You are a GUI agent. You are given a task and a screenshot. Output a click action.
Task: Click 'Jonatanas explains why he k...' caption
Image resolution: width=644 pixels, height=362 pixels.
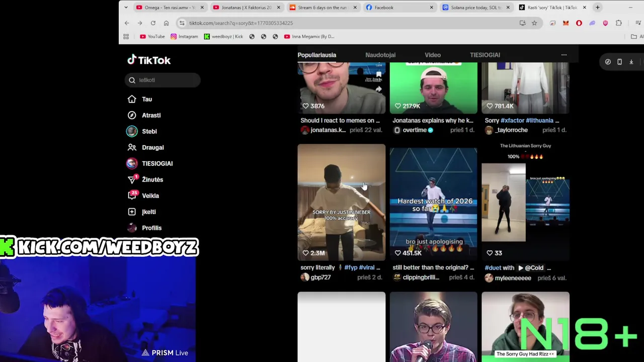(x=433, y=120)
